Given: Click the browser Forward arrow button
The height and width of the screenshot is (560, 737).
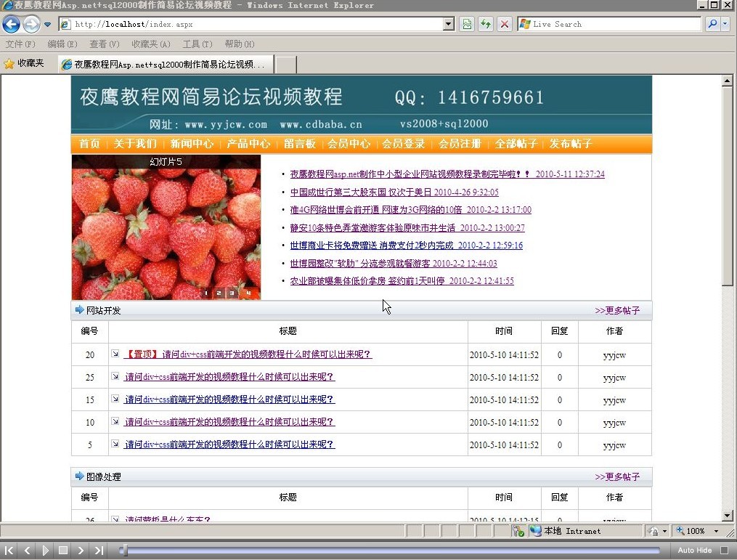Looking at the screenshot, I should click(x=31, y=24).
